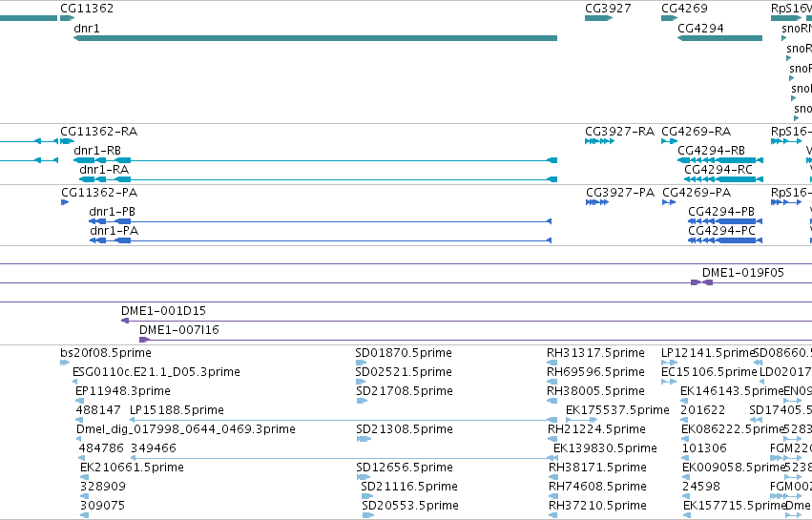This screenshot has height=520, width=812.
Task: Click the CG3927-PA protein label
Action: point(620,193)
